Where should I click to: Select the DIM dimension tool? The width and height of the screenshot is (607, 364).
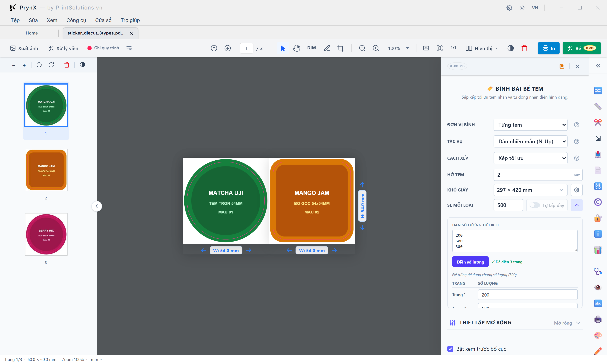pyautogui.click(x=311, y=48)
